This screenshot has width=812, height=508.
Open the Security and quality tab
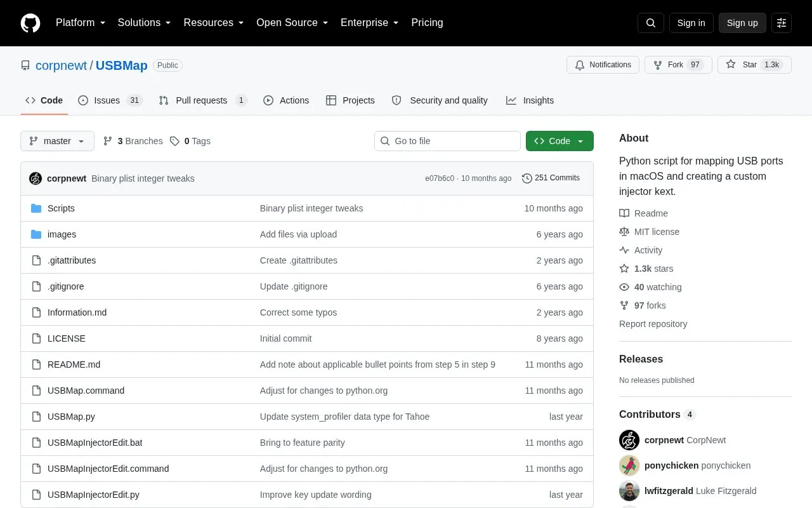[x=440, y=100]
